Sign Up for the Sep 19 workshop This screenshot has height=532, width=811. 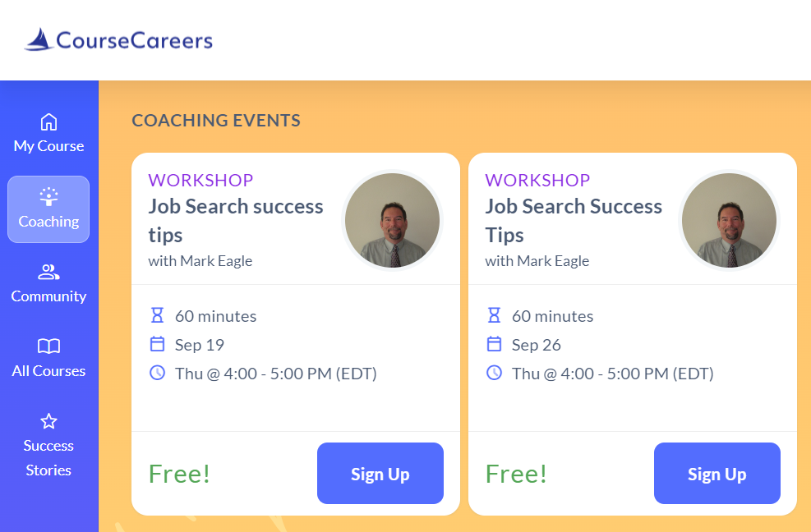[x=380, y=474]
